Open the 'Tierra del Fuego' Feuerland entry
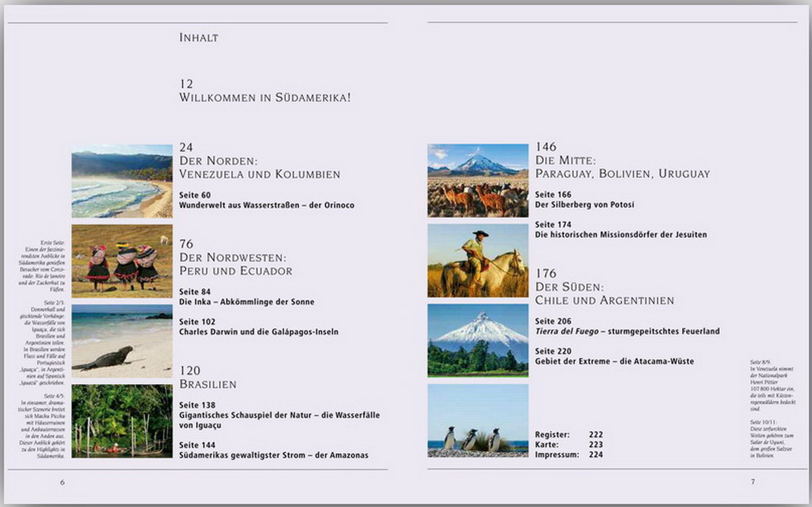This screenshot has height=507, width=812. coord(627,331)
